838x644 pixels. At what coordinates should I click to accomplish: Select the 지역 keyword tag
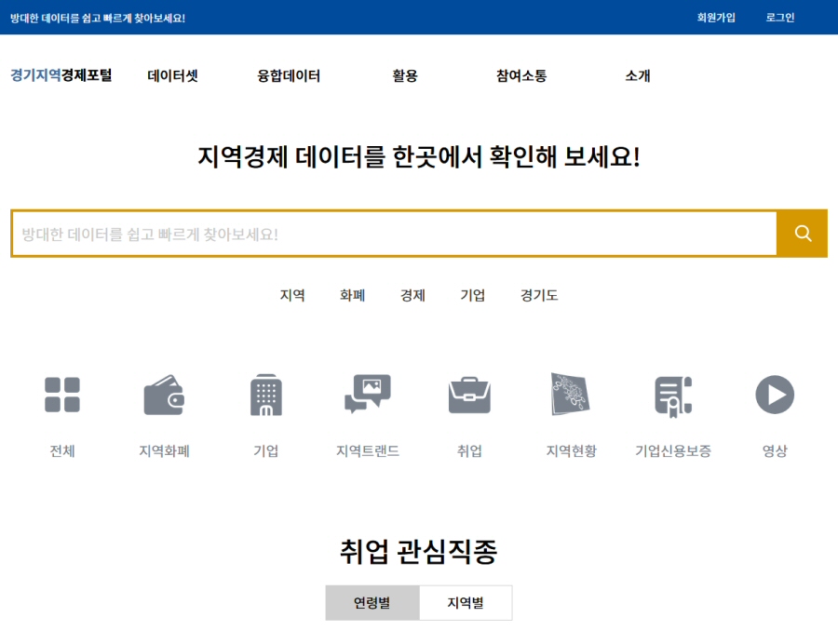coord(292,295)
